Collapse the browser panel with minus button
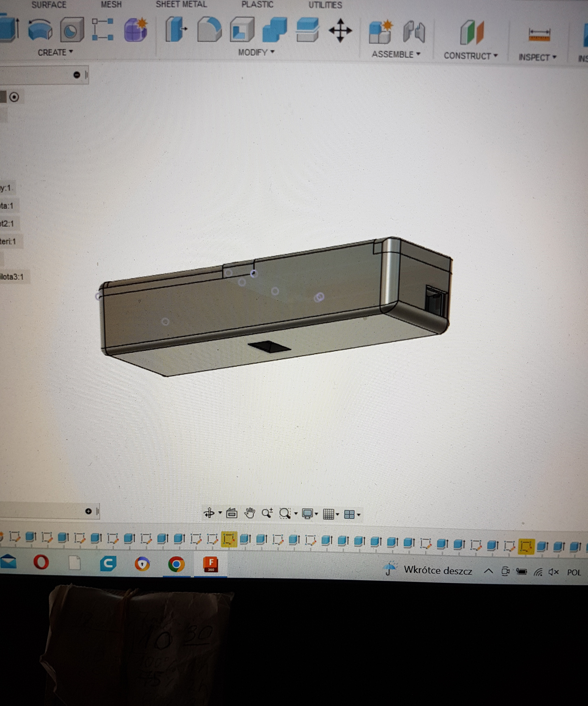The image size is (588, 706). (77, 75)
